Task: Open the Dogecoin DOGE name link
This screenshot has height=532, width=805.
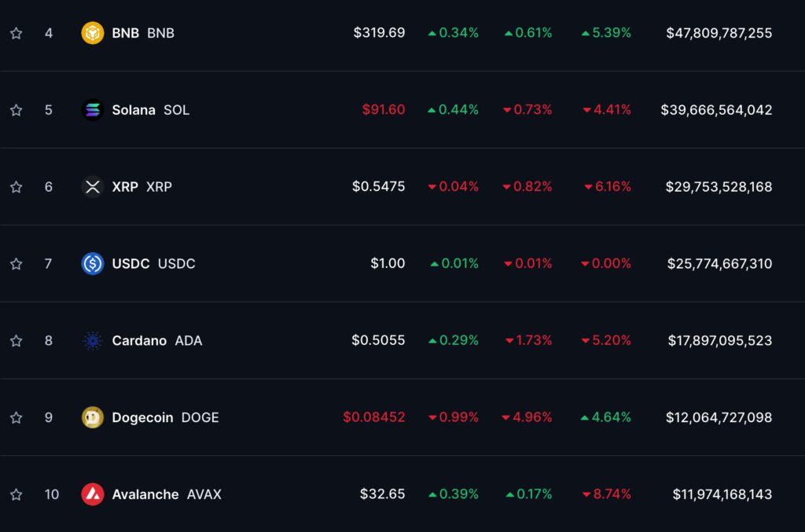Action: pyautogui.click(x=165, y=417)
